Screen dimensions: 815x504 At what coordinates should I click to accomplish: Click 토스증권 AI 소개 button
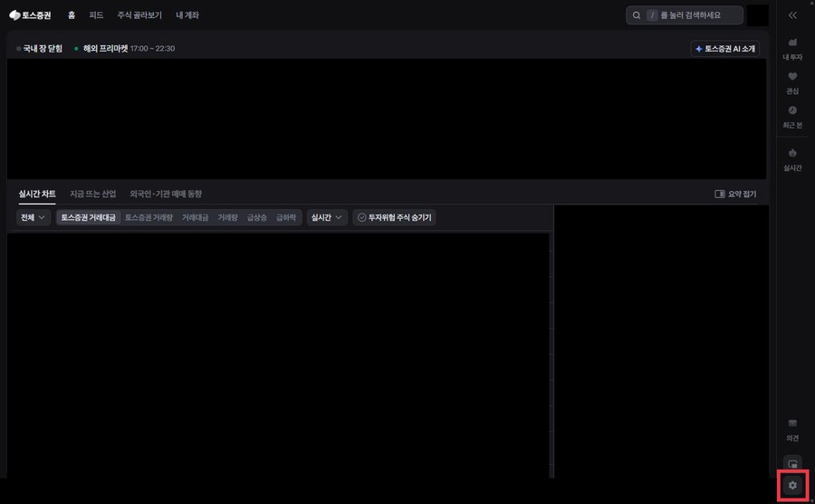coord(725,48)
